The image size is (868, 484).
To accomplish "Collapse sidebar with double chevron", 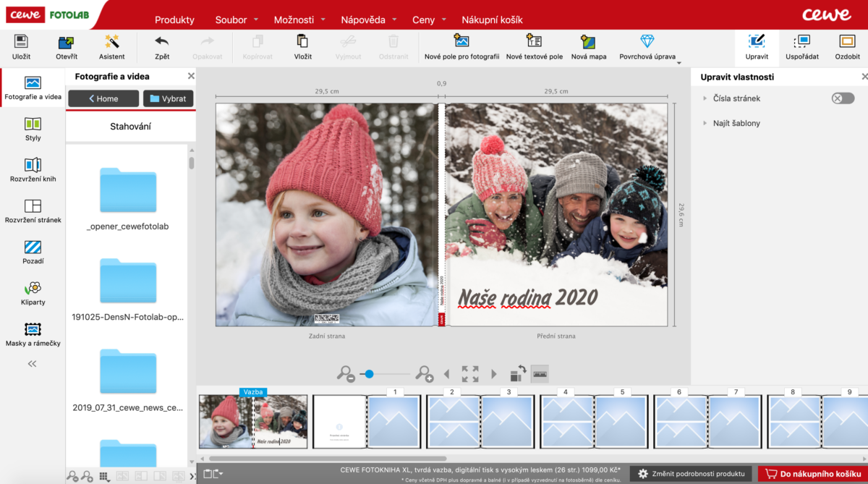I will click(x=32, y=364).
